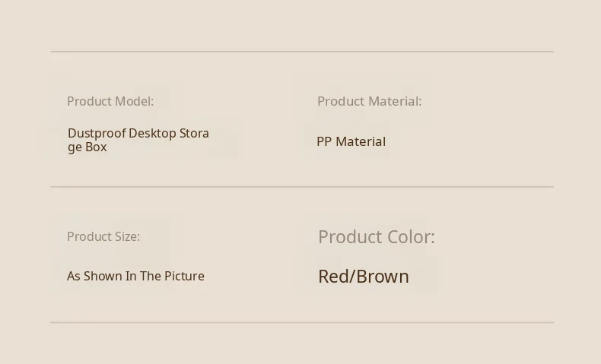
Task: Click the letters "PP" in the material value
Action: tap(324, 141)
